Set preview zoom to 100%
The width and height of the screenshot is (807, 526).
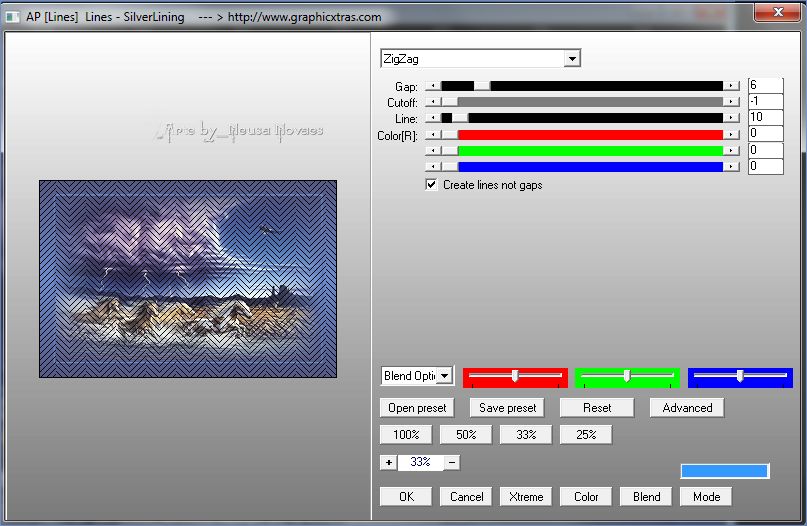point(406,434)
